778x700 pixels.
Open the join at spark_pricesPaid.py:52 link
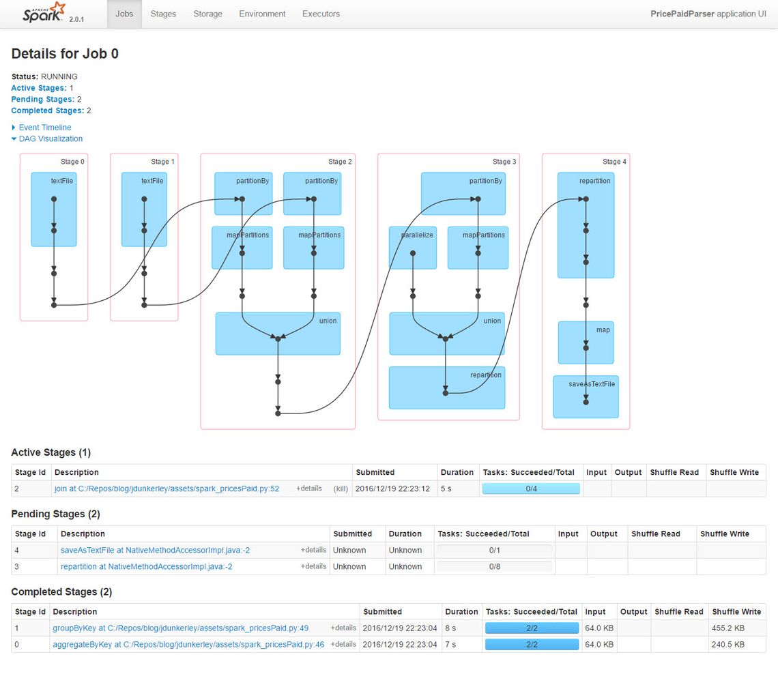pyautogui.click(x=167, y=488)
